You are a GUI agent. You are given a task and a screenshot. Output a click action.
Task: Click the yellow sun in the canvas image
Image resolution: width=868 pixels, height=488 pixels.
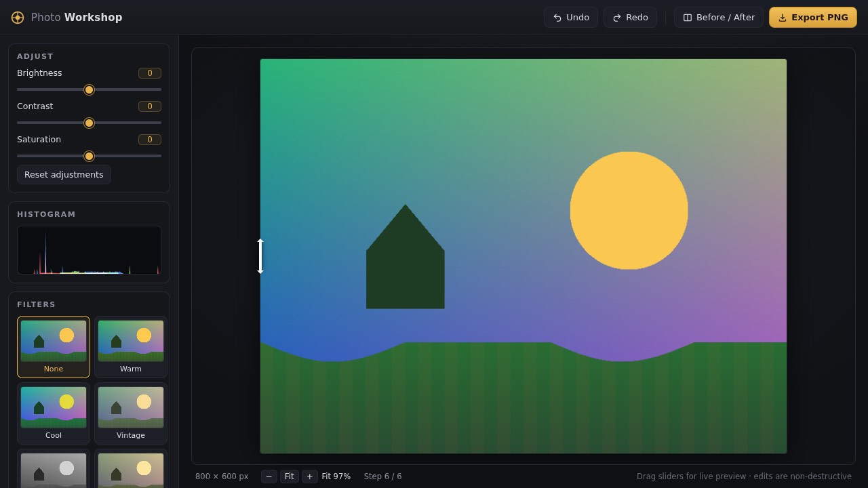(629, 211)
